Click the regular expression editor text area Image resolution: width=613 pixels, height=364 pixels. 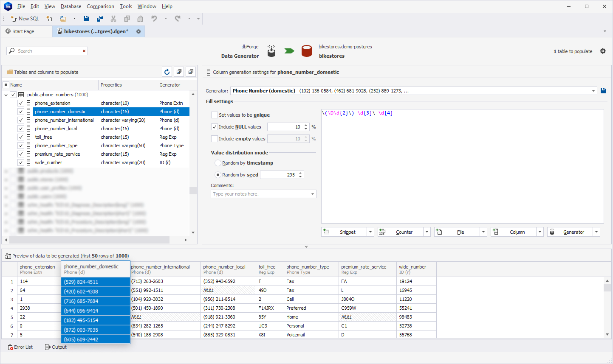[463, 166]
